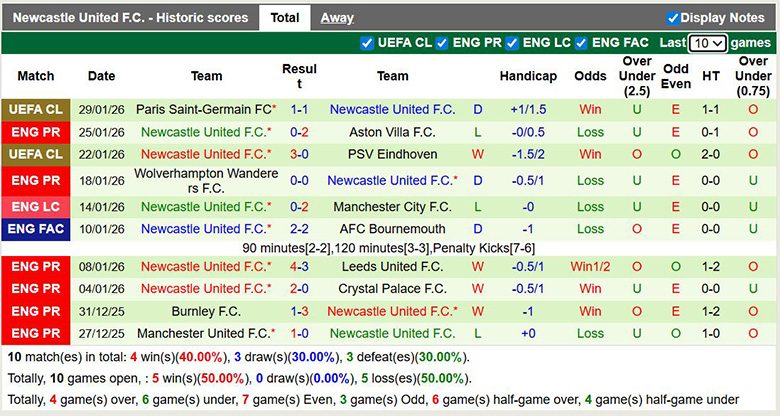
Task: Click the PSV Eindhoven team name
Action: [x=392, y=154]
